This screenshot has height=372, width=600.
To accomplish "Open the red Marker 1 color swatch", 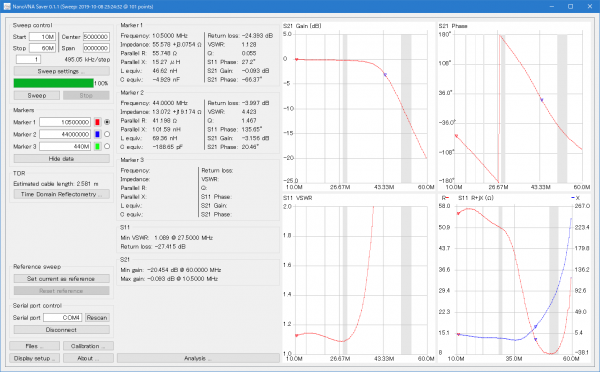I will (97, 122).
